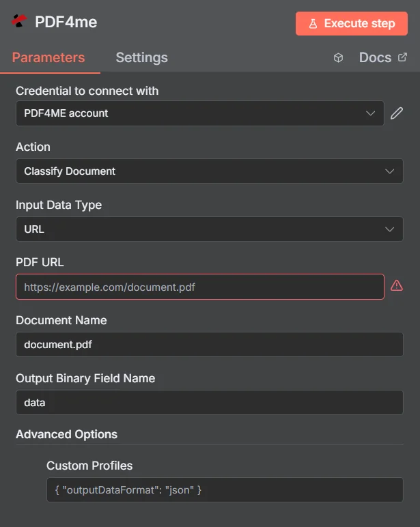Screen dimensions: 420x527
Task: Switch to the Parameters tab
Action: (48, 57)
